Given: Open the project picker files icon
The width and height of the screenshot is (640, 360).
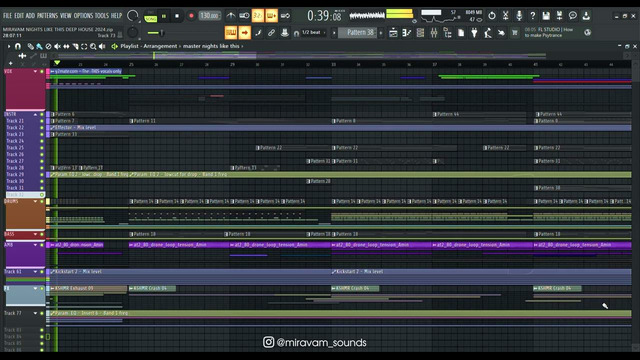Looking at the screenshot, I should pyautogui.click(x=461, y=33).
